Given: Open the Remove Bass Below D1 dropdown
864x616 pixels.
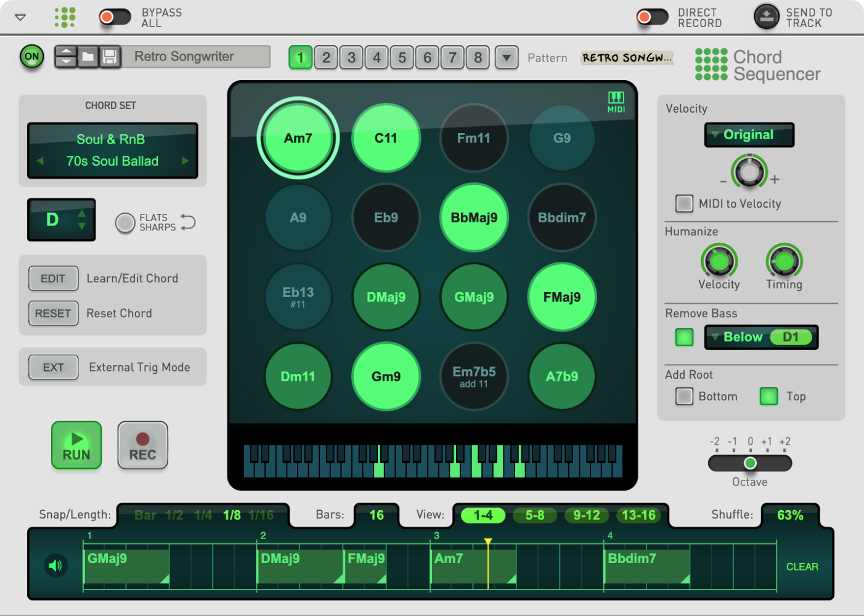Looking at the screenshot, I should coord(761,337).
